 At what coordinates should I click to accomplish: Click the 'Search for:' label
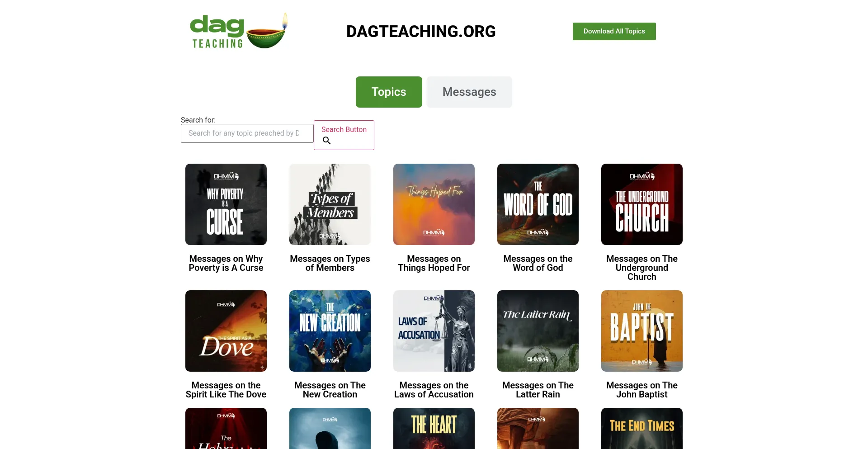tap(198, 120)
